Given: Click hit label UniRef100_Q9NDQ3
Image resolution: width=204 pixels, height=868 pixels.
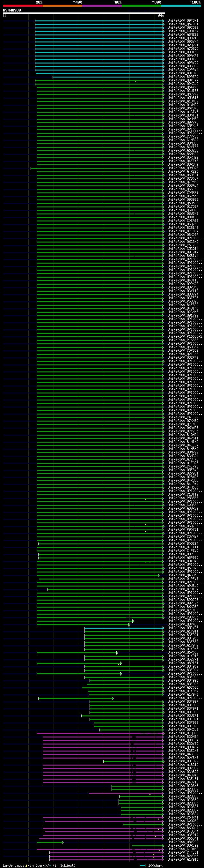Looking at the screenshot, I should point(183,168).
